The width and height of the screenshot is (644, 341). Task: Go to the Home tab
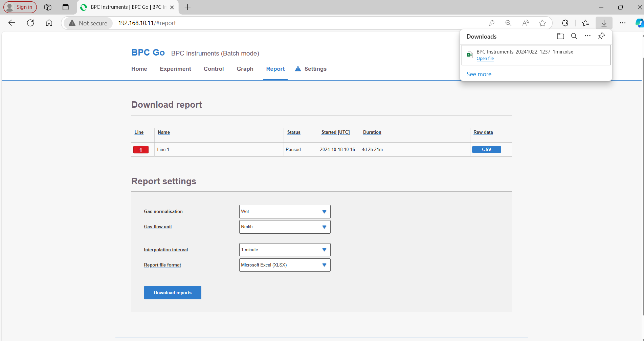tap(139, 69)
